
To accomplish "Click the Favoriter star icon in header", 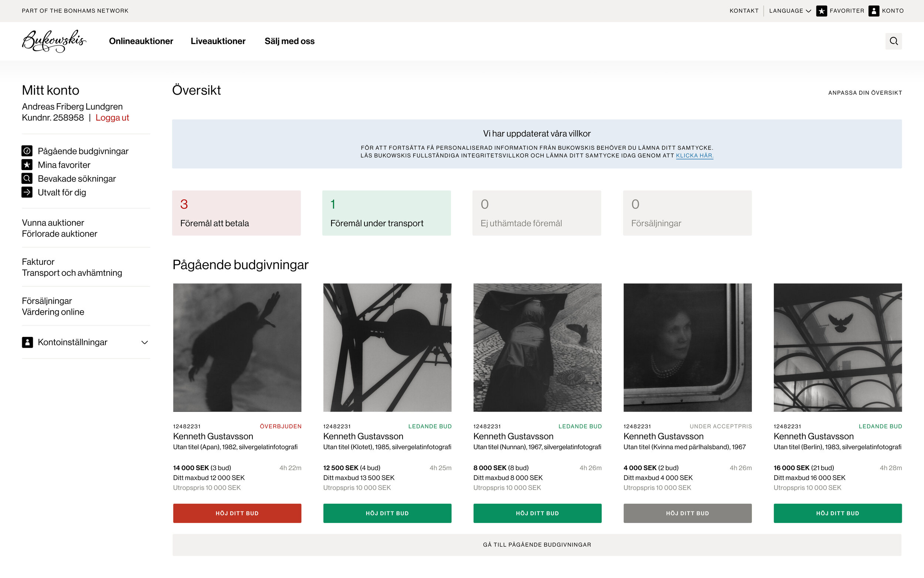I will click(821, 11).
